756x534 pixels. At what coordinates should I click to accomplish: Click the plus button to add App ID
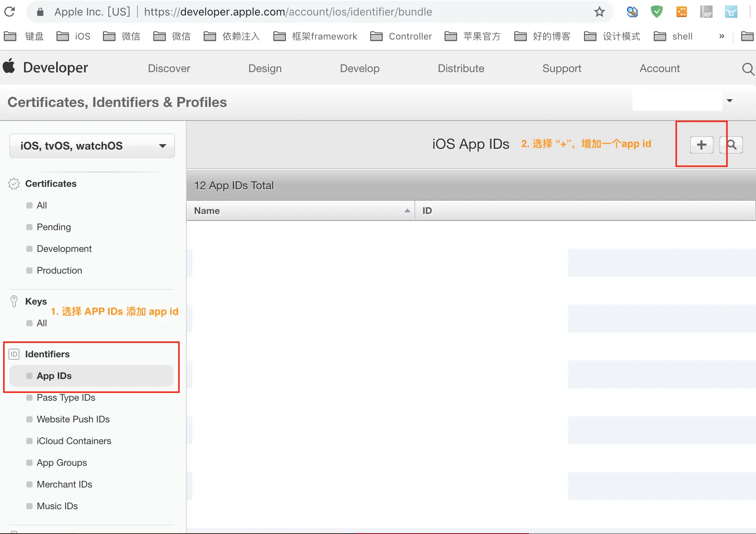click(x=701, y=145)
